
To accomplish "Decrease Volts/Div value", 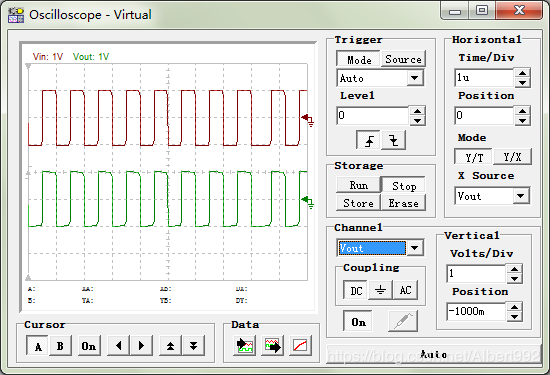I will point(514,279).
